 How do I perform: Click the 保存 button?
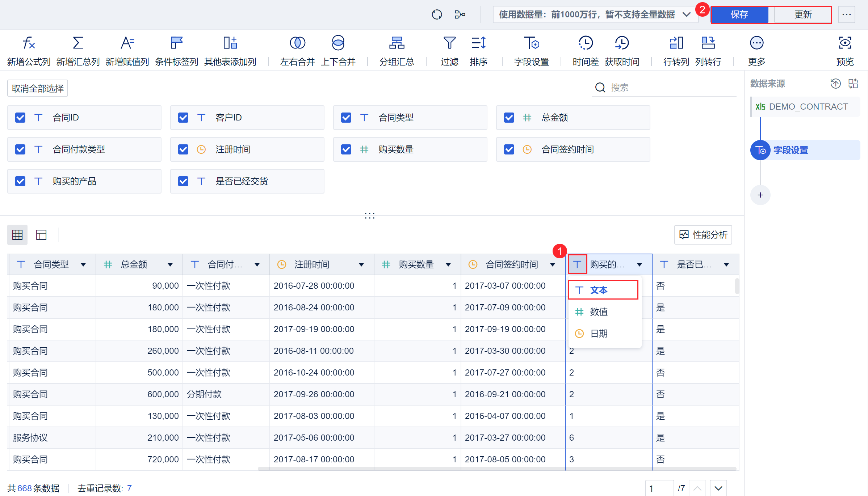pyautogui.click(x=739, y=14)
